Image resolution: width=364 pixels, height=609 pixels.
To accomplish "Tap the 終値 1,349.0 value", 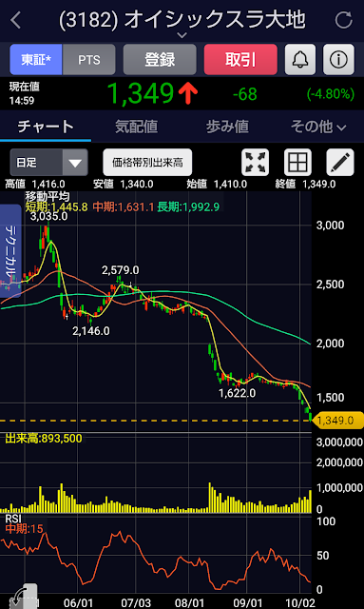I will pyautogui.click(x=305, y=184).
